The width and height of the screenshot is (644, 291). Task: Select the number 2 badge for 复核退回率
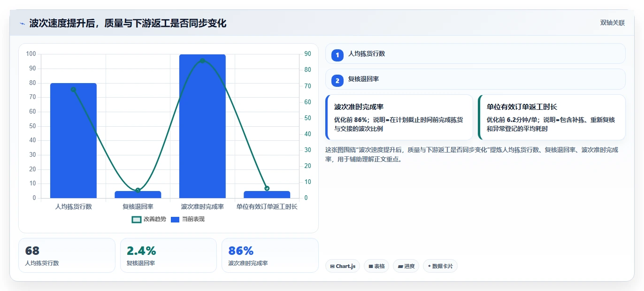point(337,80)
